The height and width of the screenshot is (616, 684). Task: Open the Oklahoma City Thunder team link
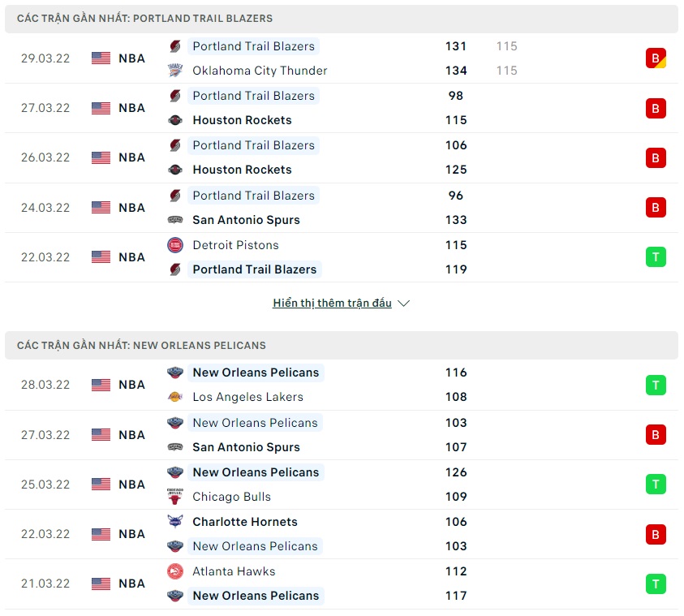tap(260, 71)
